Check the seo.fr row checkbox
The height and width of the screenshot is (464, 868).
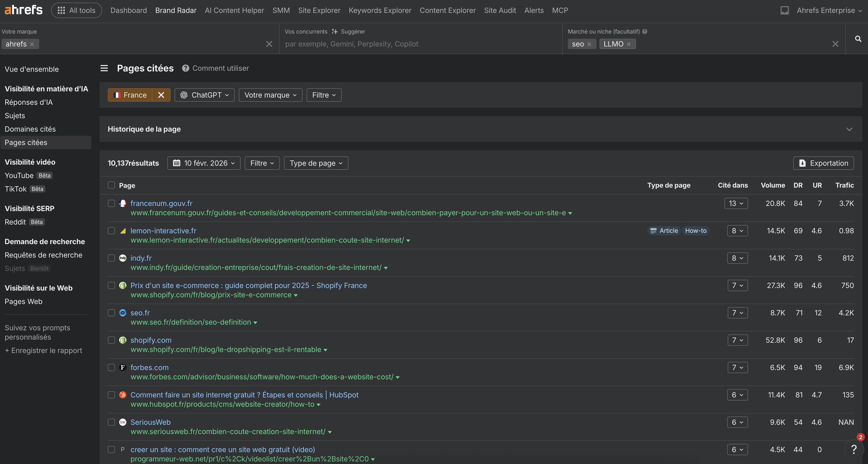(x=111, y=313)
